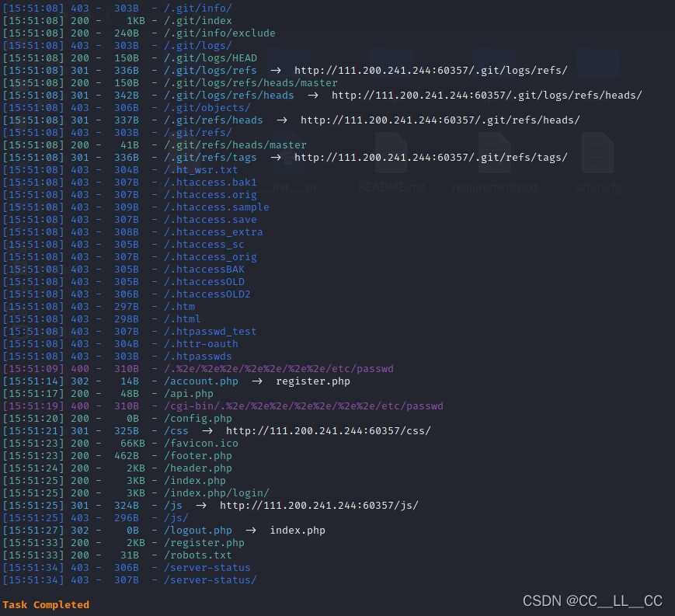Click the /.html path
The width and height of the screenshot is (675, 616).
pos(183,319)
